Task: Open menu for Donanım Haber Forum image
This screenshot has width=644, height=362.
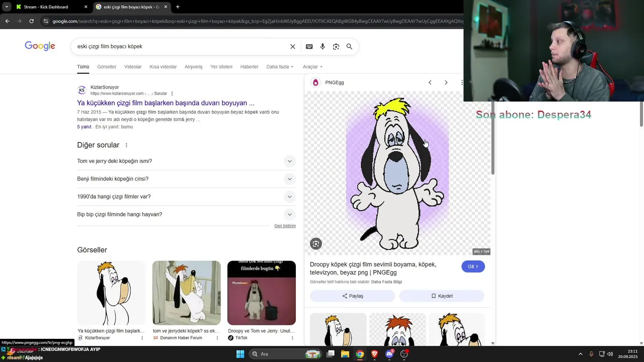Action: coord(217,338)
